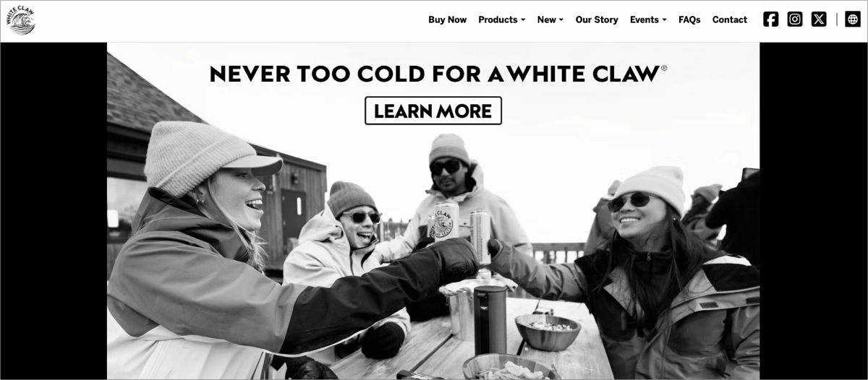Click the White Claw wave logo
This screenshot has width=868, height=380.
pos(21,20)
